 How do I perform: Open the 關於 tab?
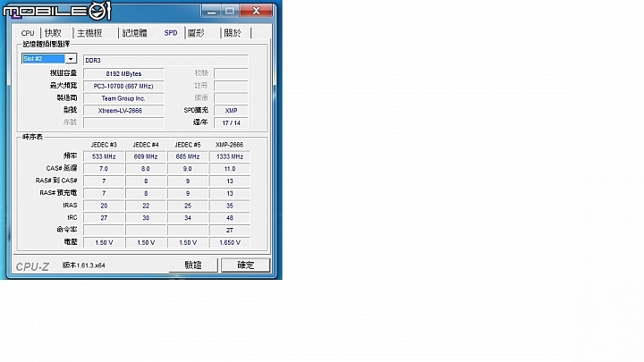[x=233, y=33]
